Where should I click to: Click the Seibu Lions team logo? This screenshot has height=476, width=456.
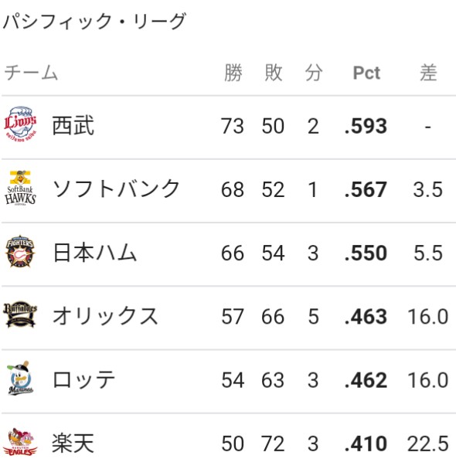20,124
